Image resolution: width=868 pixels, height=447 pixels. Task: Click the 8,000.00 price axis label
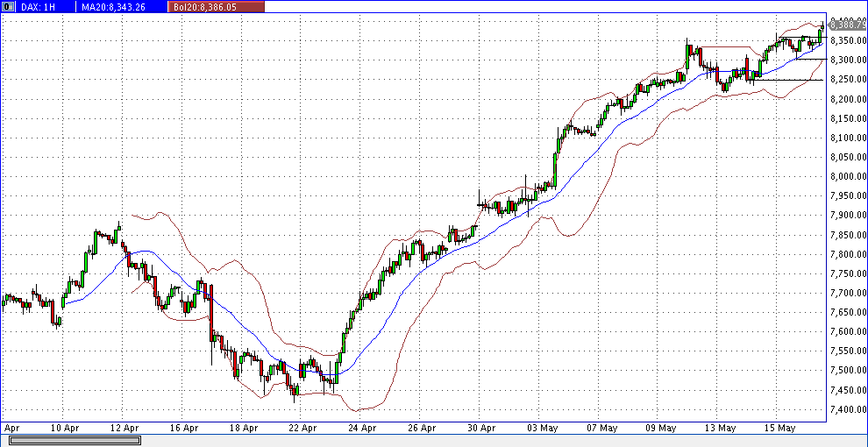(848, 176)
